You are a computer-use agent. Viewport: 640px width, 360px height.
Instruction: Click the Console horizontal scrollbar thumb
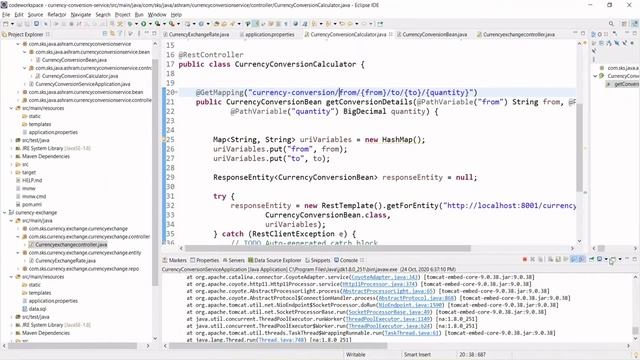click(x=278, y=346)
